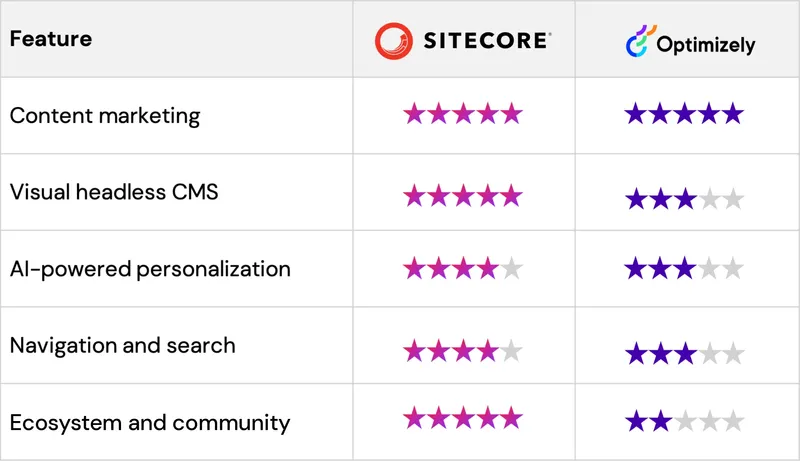The image size is (800, 461).
Task: Select the Content marketing row label
Action: [105, 115]
